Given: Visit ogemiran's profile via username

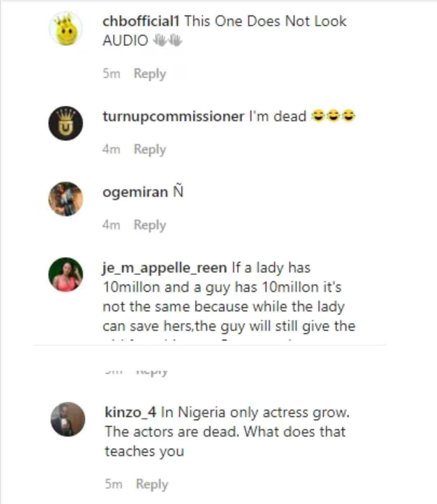Looking at the screenshot, I should pyautogui.click(x=135, y=192).
